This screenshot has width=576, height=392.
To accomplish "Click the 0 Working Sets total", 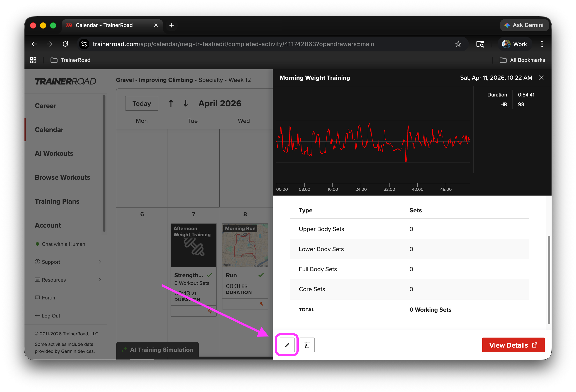I will [430, 310].
